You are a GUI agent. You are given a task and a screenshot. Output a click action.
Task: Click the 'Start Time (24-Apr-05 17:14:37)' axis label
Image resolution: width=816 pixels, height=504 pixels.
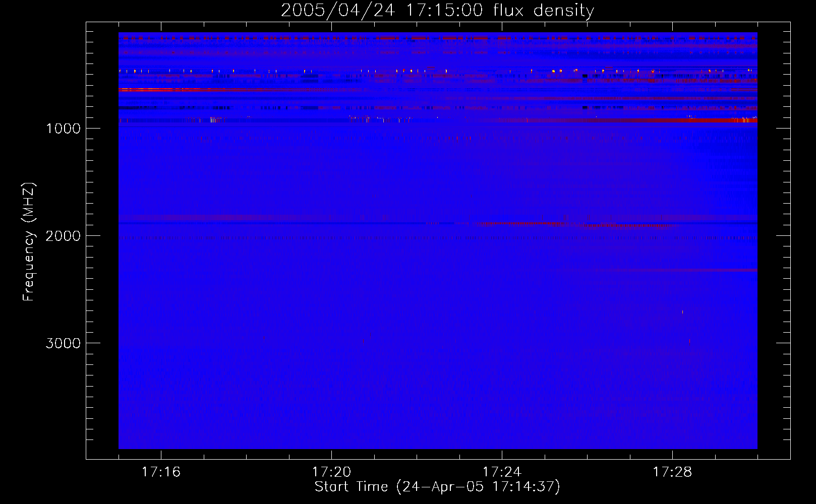click(x=437, y=487)
